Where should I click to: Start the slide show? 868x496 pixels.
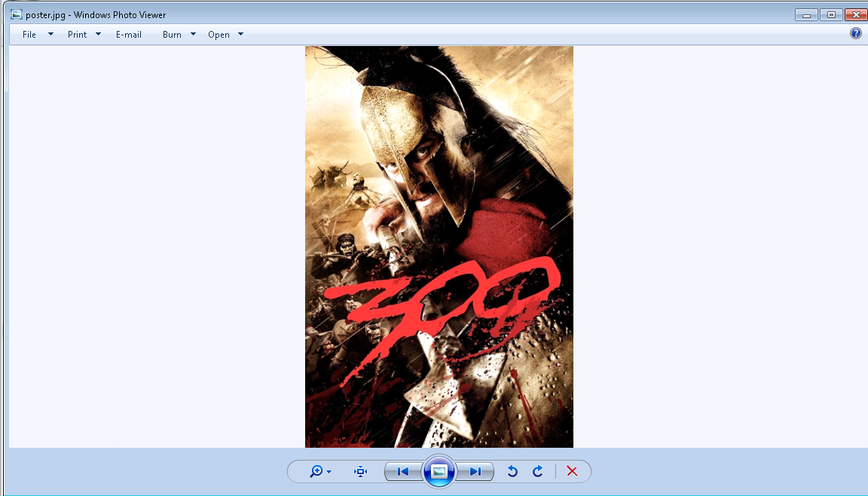click(x=439, y=471)
